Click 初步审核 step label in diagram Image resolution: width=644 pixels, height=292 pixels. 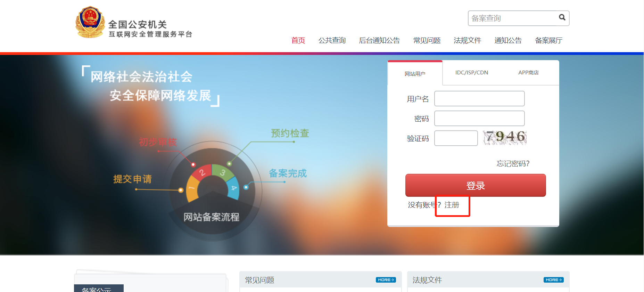[x=158, y=142]
